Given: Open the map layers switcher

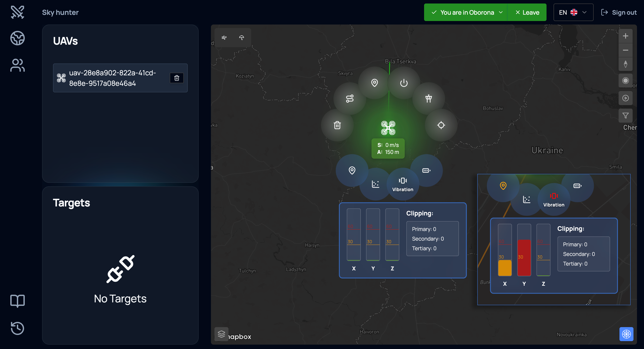Looking at the screenshot, I should click(221, 334).
